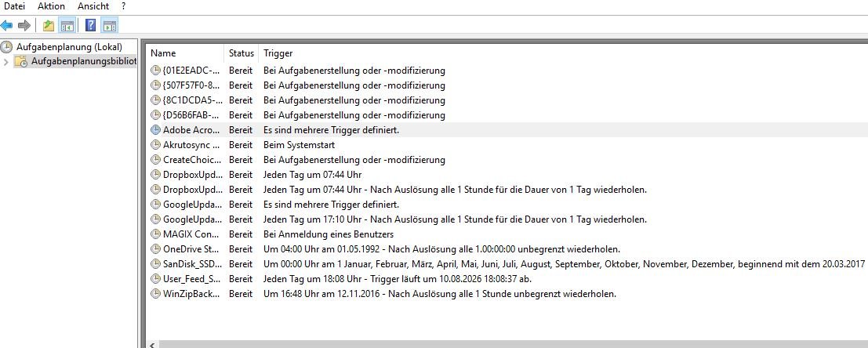Image resolution: width=868 pixels, height=348 pixels.
Task: Click the Forward arrow toolbar icon
Action: (x=24, y=25)
